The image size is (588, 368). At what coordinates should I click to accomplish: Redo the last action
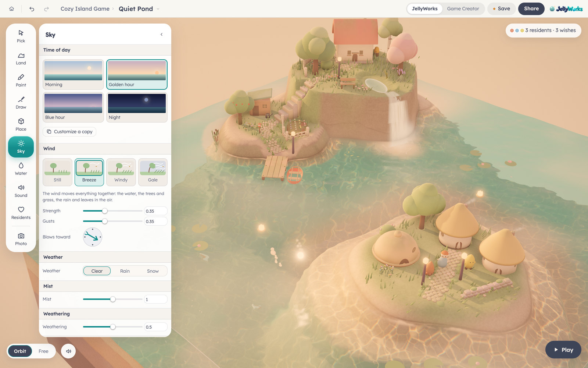point(46,9)
